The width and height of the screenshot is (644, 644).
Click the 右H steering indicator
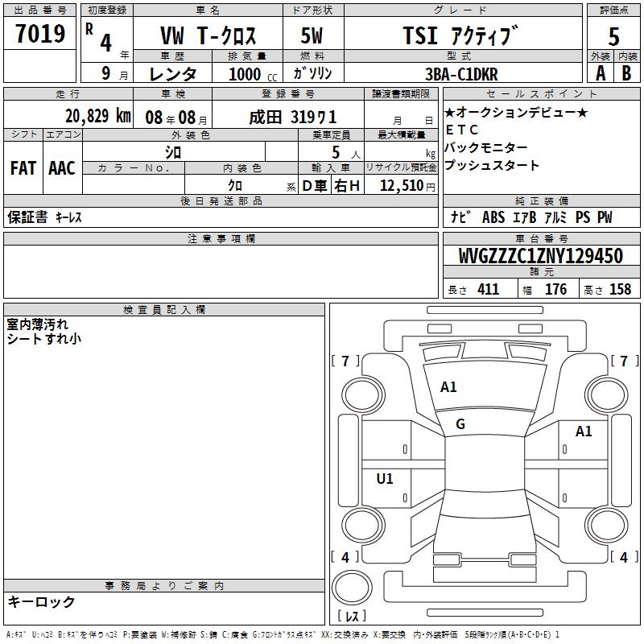(347, 186)
